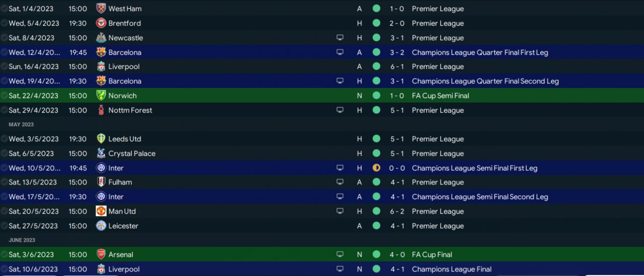Click the Arsenal club badge
The width and height of the screenshot is (644, 276).
coord(101,254)
